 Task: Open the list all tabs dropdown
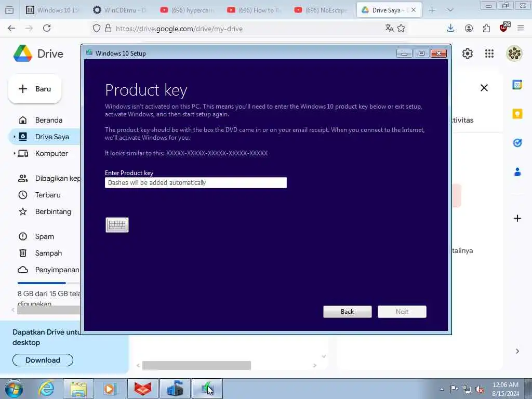point(450,10)
